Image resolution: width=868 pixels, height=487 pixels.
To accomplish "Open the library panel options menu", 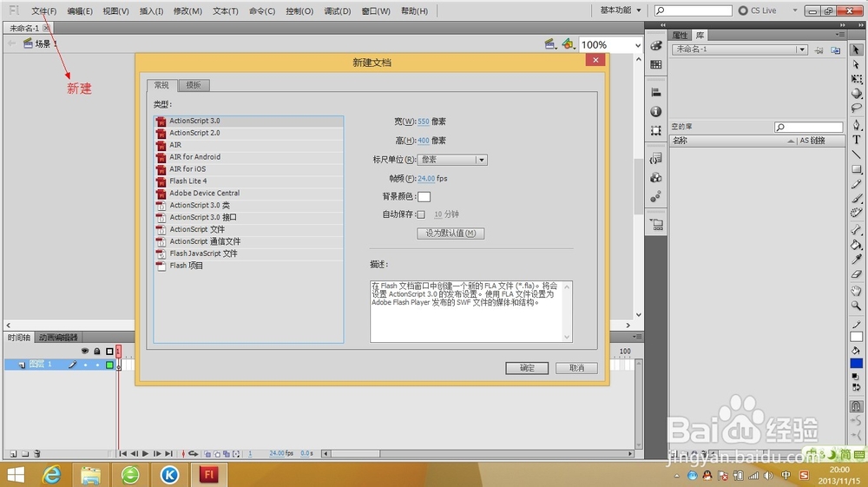I will tap(839, 35).
